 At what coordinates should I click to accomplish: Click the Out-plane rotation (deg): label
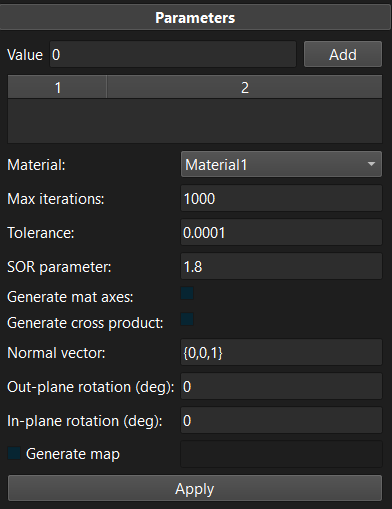(x=91, y=387)
